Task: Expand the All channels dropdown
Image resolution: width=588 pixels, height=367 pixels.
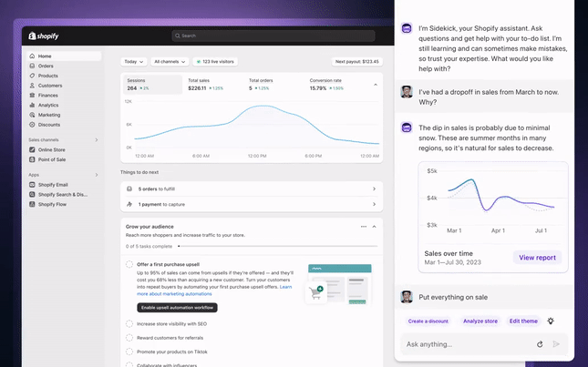Action: point(170,62)
